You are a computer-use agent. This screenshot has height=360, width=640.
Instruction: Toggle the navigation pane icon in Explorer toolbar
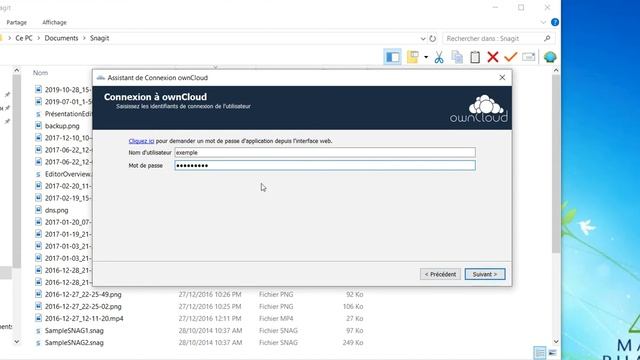(393, 57)
